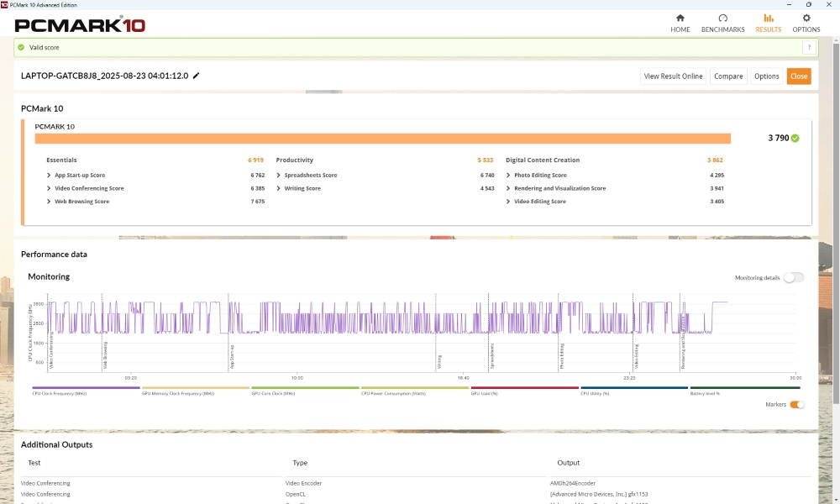Image resolution: width=840 pixels, height=504 pixels.
Task: Select the blue CPU Utility legend swatch
Action: pos(634,387)
